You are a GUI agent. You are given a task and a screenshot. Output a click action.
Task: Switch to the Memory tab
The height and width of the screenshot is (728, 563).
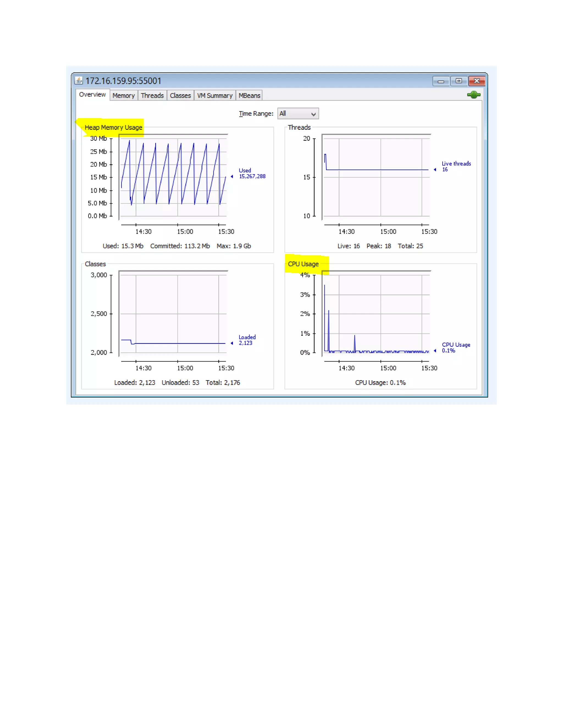click(123, 96)
